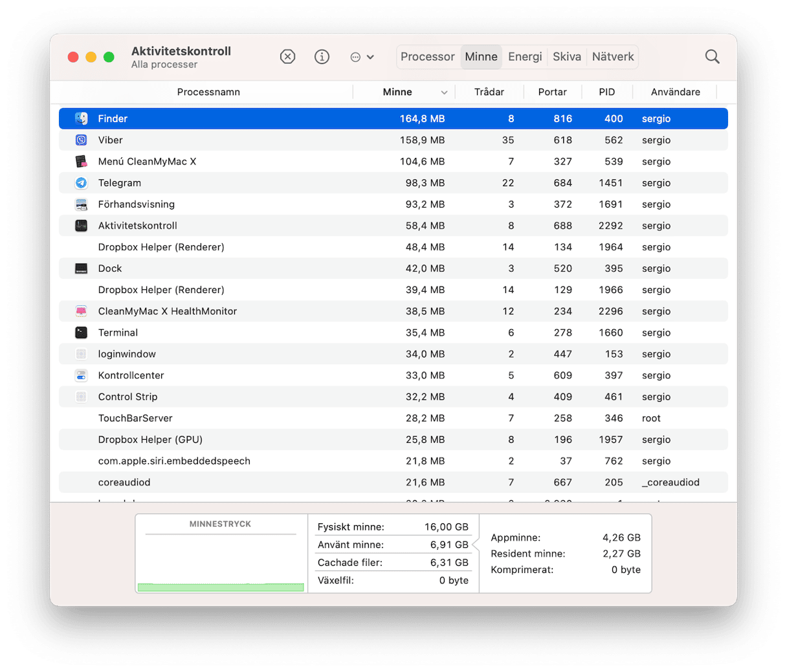Click the Appminne value 4,26 GB

pyautogui.click(x=621, y=537)
